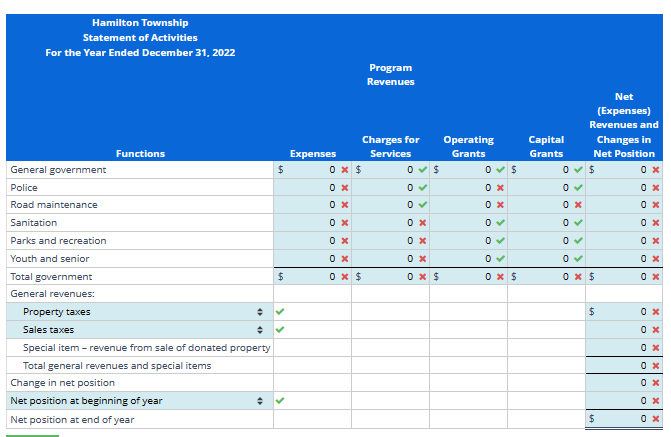671x437 pixels.
Task: Click Net position at beginning of year amount
Action: click(624, 401)
